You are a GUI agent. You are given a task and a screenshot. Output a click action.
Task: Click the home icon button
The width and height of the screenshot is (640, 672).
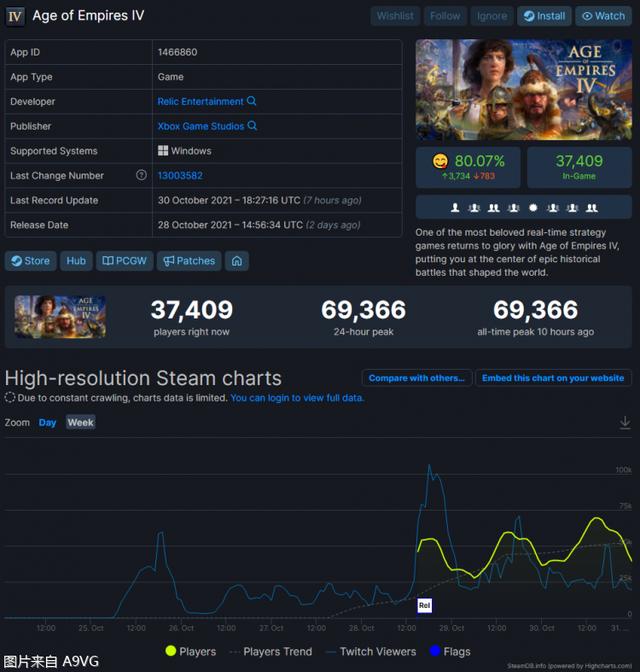pyautogui.click(x=237, y=261)
